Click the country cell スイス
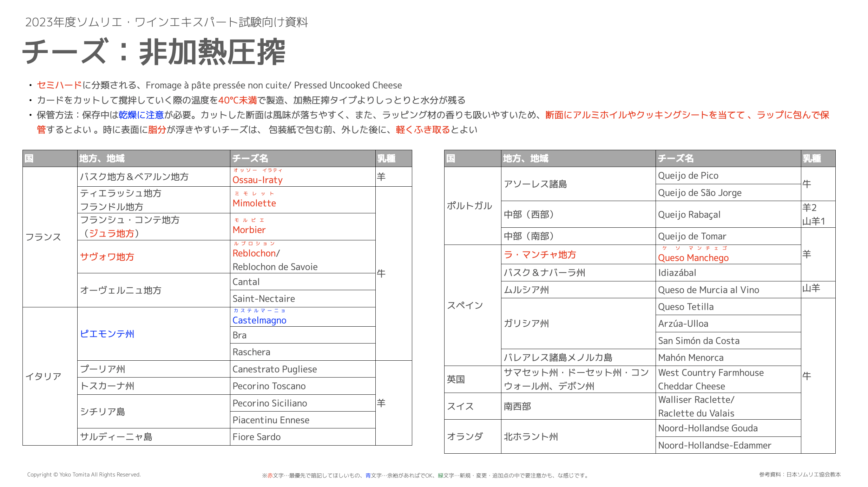Viewport: 868px width, 487px height. (473, 406)
